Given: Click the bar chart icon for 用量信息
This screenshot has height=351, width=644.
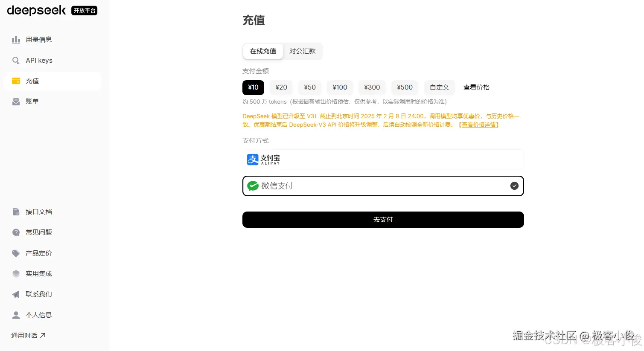Looking at the screenshot, I should pyautogui.click(x=16, y=40).
